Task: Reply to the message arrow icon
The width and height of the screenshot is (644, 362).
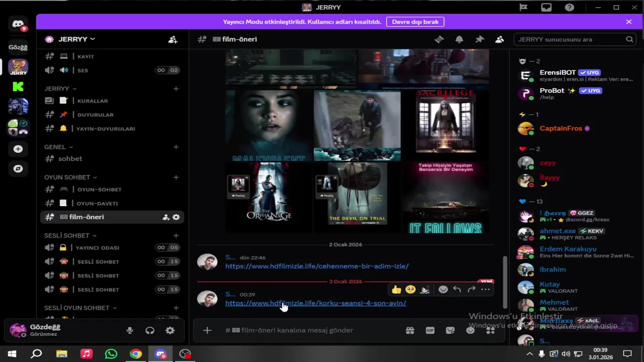Action: coord(457,290)
